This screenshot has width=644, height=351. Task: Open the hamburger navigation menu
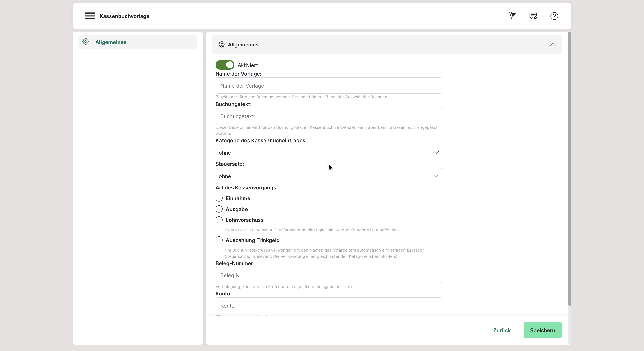pyautogui.click(x=90, y=16)
